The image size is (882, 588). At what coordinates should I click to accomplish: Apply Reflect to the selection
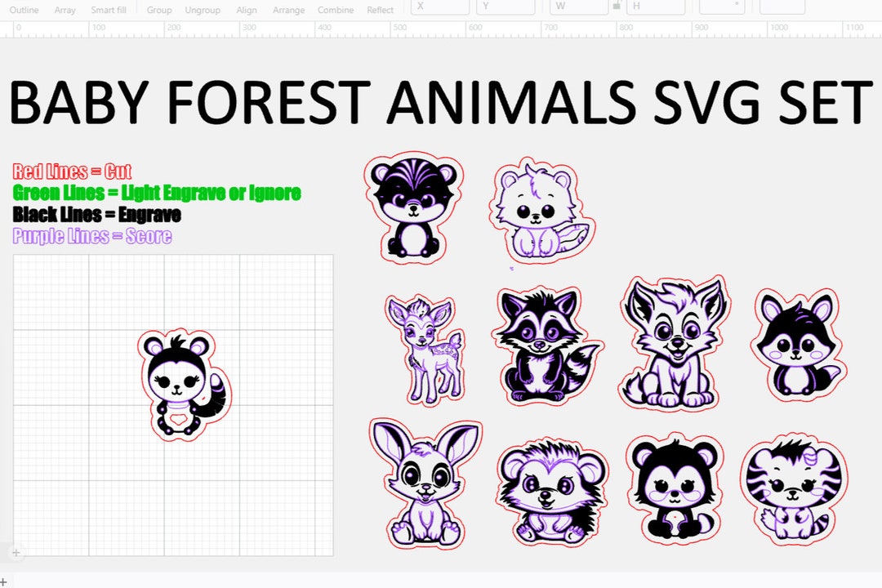[381, 10]
